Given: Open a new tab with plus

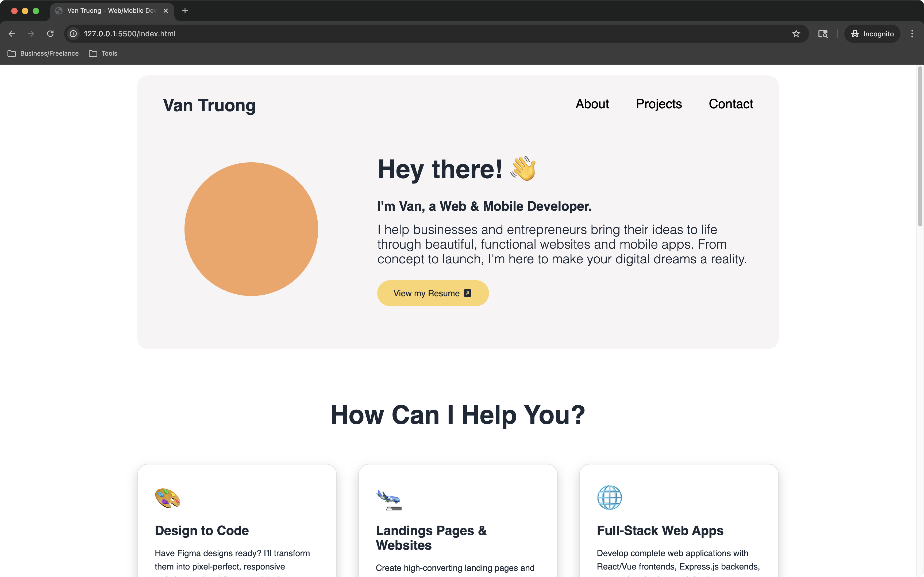Looking at the screenshot, I should tap(185, 11).
